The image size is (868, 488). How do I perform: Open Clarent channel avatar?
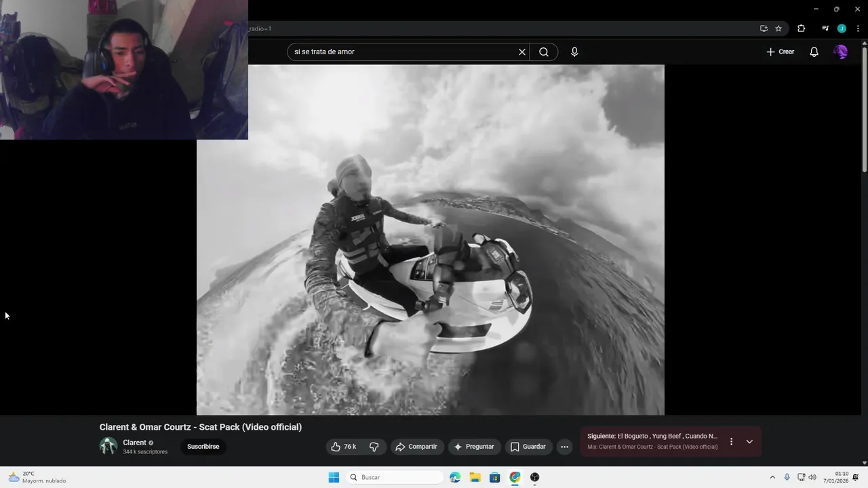(x=108, y=446)
